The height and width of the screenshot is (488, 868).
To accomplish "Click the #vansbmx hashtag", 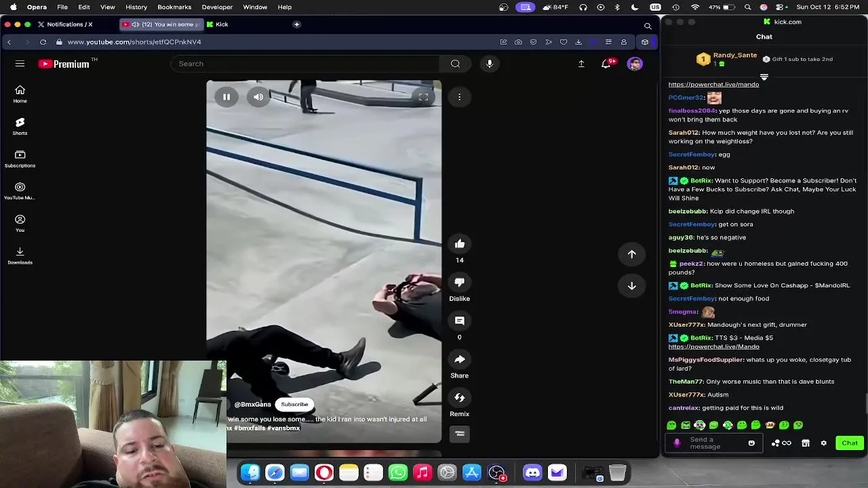I will point(283,428).
